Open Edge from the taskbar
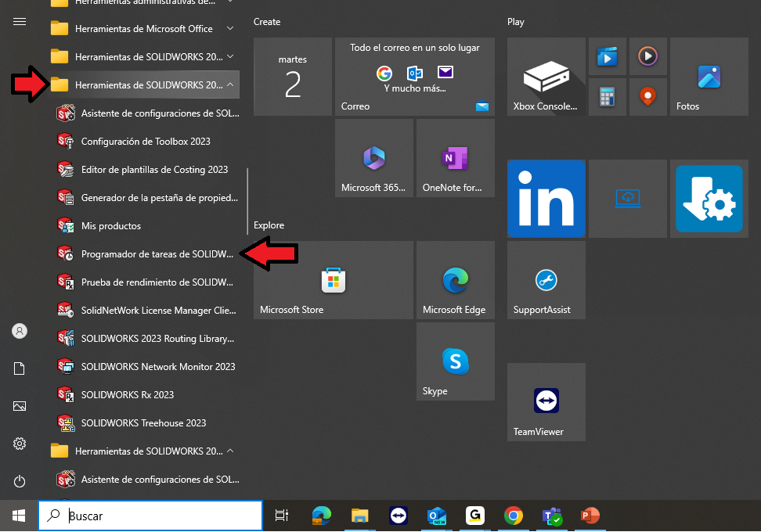761x532 pixels. pyautogui.click(x=321, y=516)
